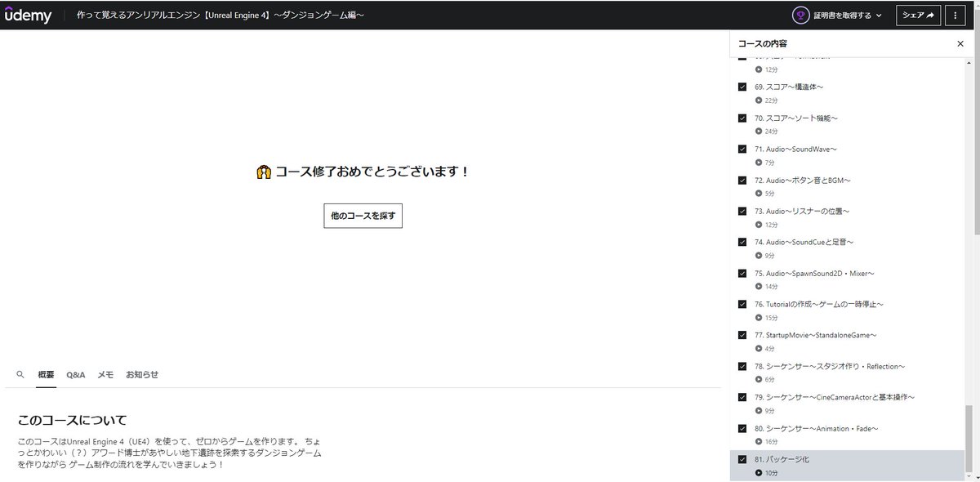
Task: Click video play icon under lecture 69
Action: 759,100
